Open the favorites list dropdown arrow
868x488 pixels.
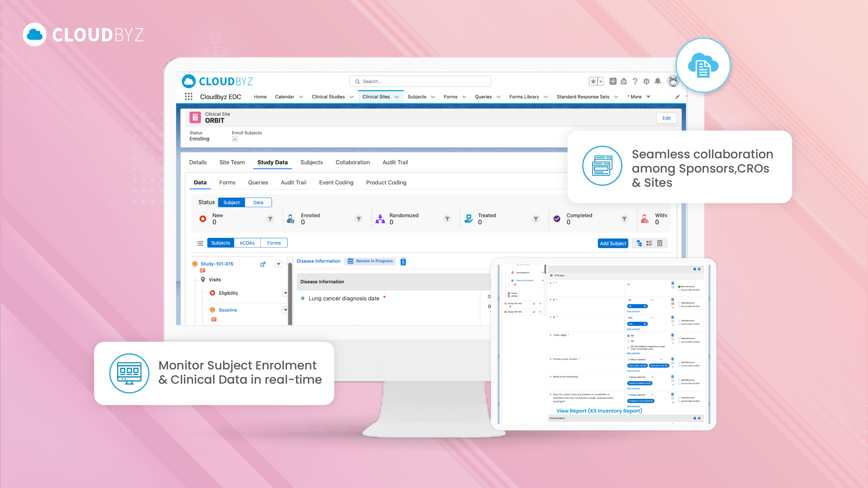coord(600,82)
